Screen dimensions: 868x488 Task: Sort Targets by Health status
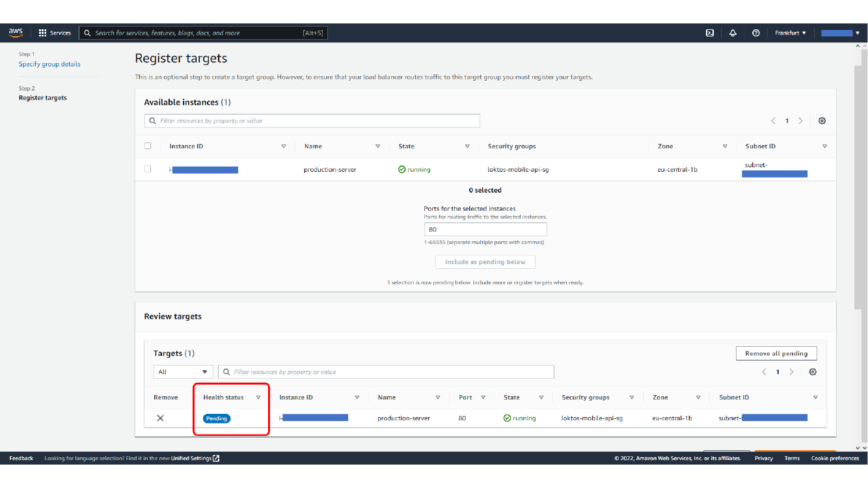click(x=258, y=398)
